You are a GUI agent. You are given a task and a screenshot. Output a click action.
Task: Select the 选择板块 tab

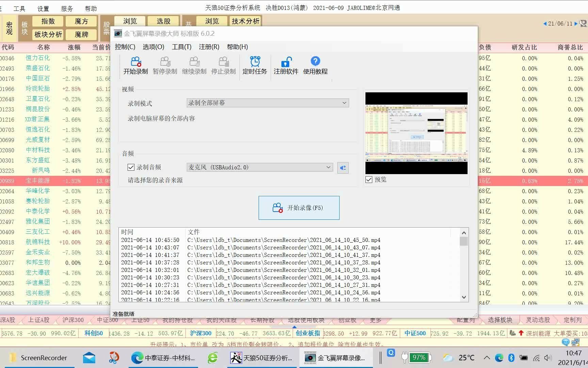500,320
